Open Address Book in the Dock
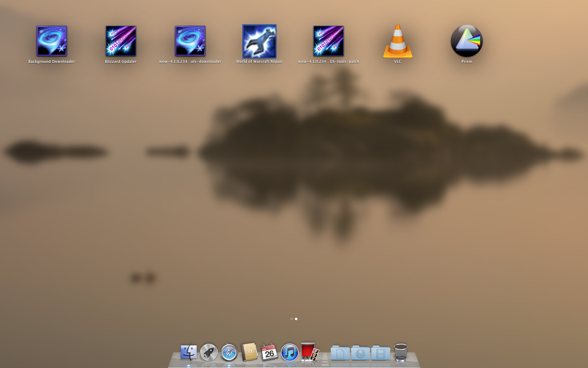 [249, 352]
